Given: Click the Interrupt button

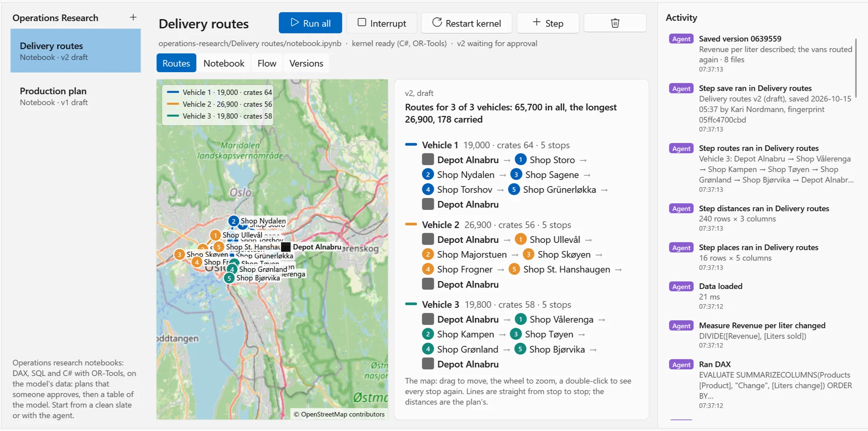Looking at the screenshot, I should coord(382,23).
